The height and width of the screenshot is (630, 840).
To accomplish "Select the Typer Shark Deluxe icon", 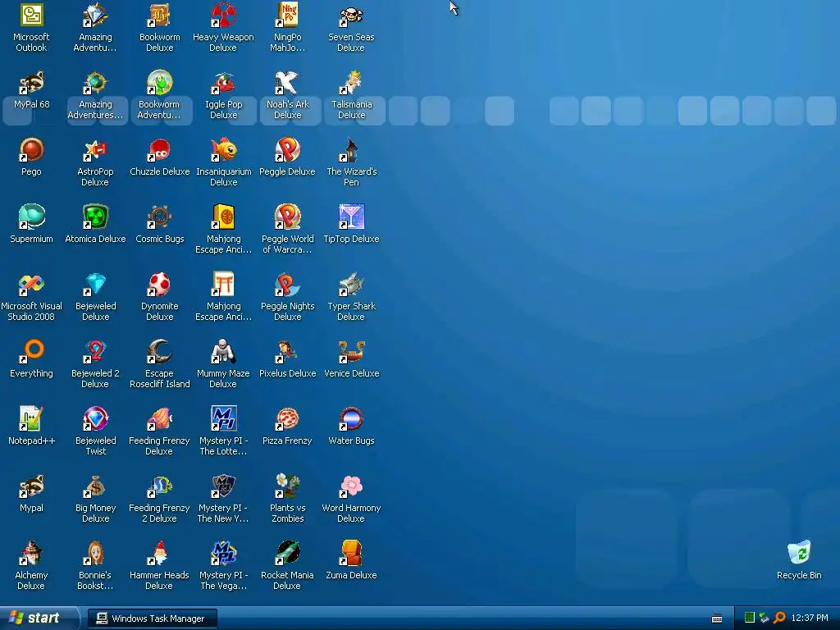I will coord(351,285).
